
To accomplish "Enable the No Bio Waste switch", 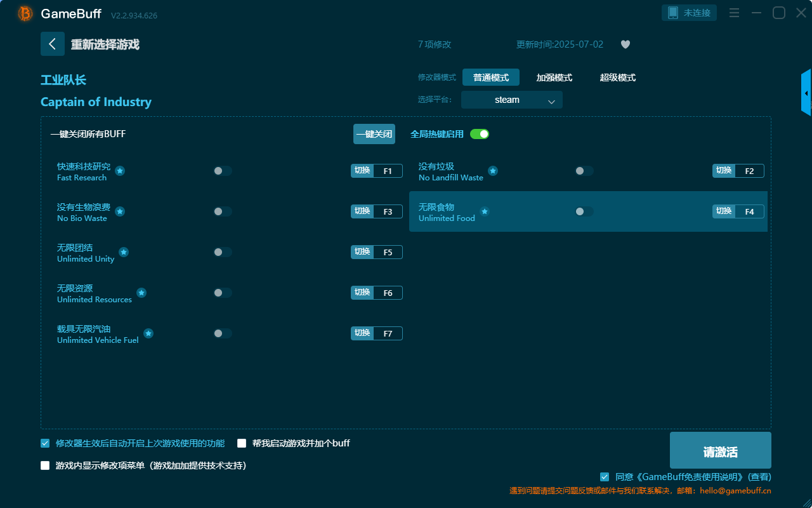I will 222,211.
